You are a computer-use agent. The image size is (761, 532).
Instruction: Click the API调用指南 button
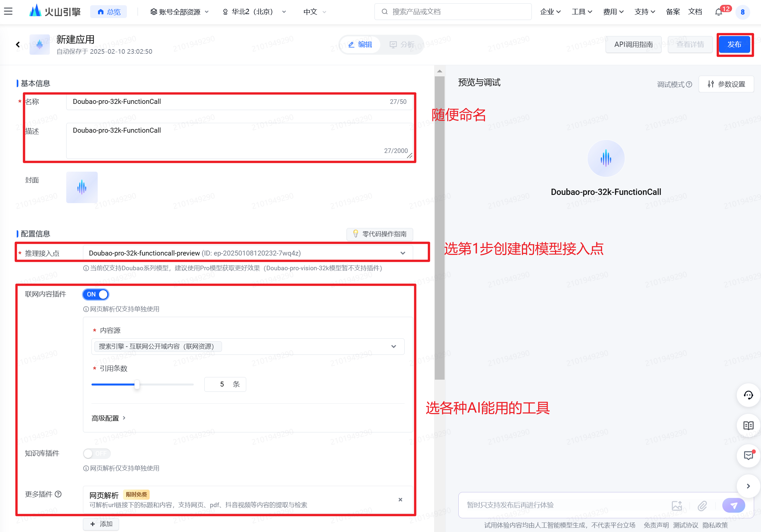pos(633,44)
